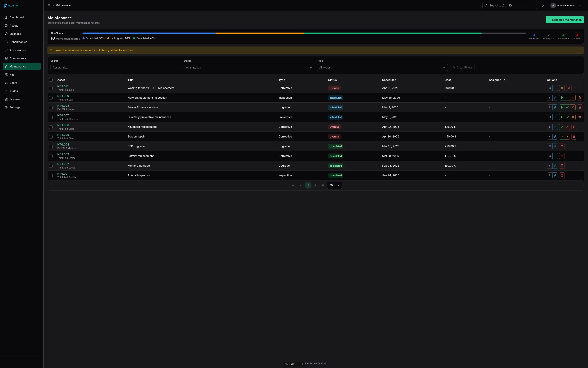Image resolution: width=588 pixels, height=368 pixels.
Task: Delete the NT-L010 maintenance record
Action: tap(569, 88)
